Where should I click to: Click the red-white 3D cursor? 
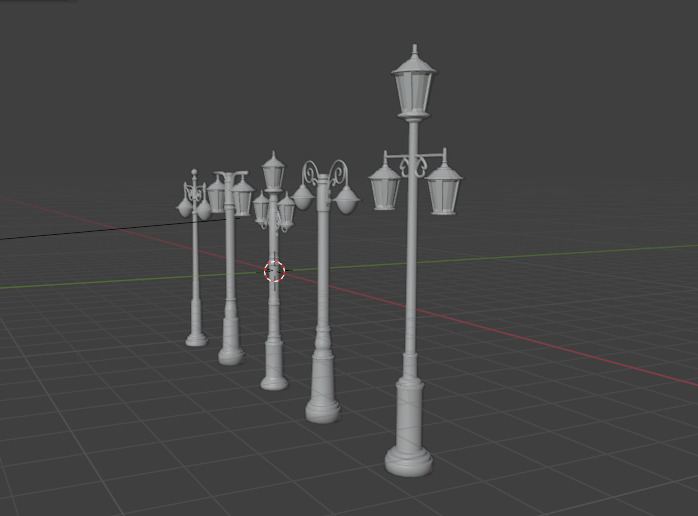click(275, 271)
